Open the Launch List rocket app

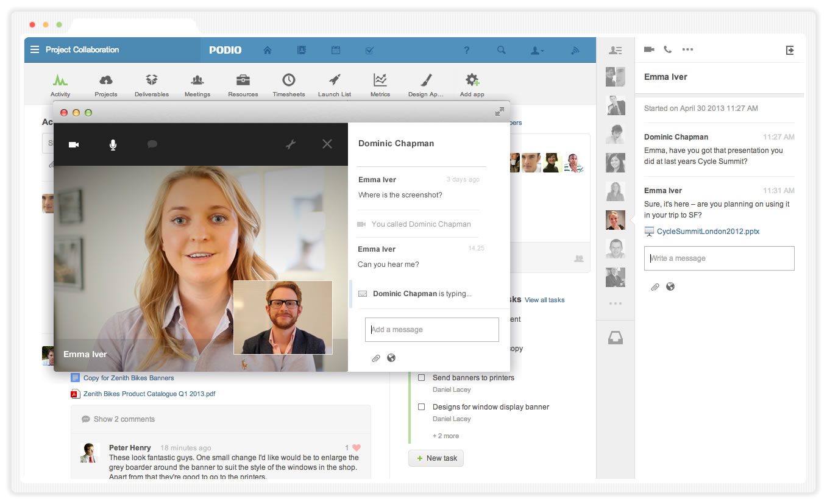[x=335, y=85]
